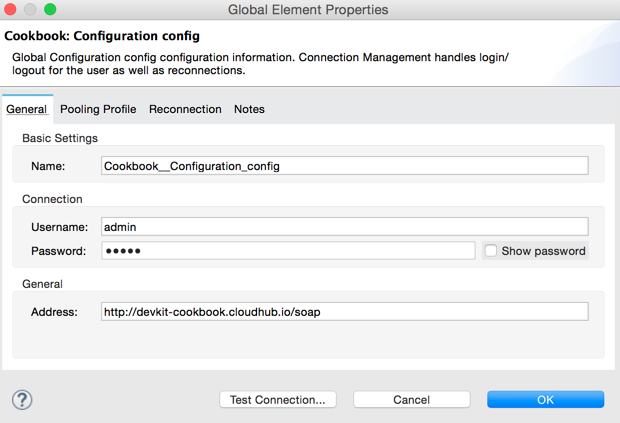Open the Pooling Profile tab
Viewport: 620px width, 423px height.
coord(98,109)
